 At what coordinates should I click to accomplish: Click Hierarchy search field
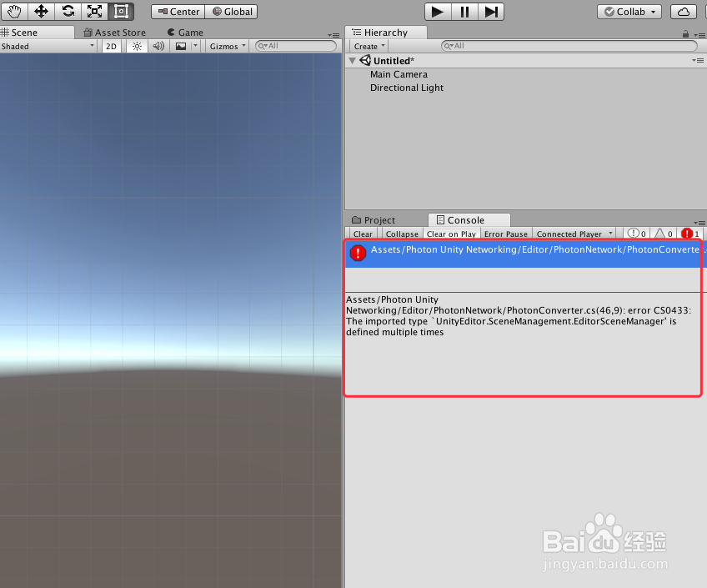569,46
